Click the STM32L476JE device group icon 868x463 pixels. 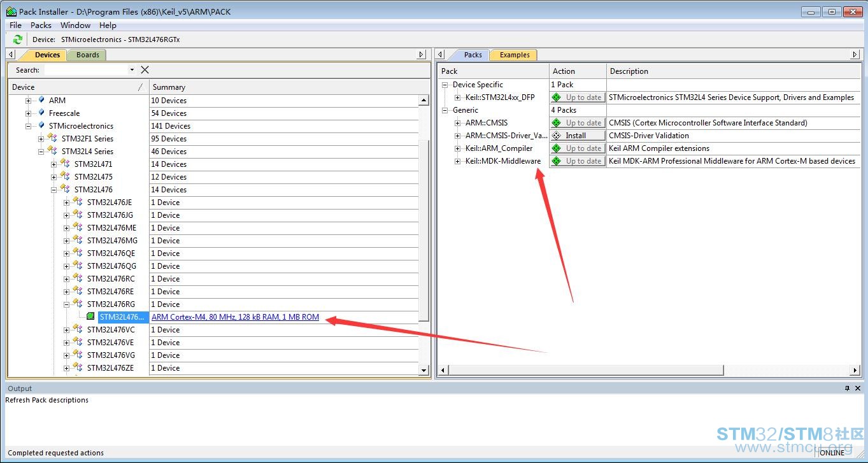tap(78, 201)
